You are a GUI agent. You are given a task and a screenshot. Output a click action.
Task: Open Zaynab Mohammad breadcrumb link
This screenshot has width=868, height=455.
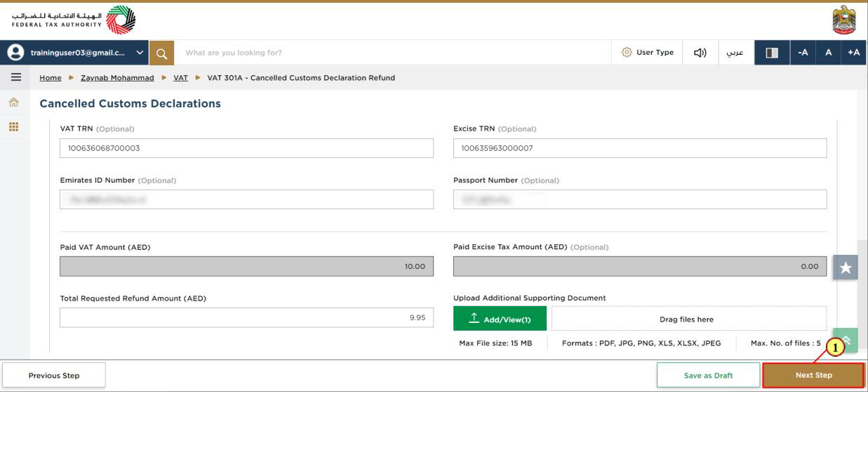tap(117, 78)
